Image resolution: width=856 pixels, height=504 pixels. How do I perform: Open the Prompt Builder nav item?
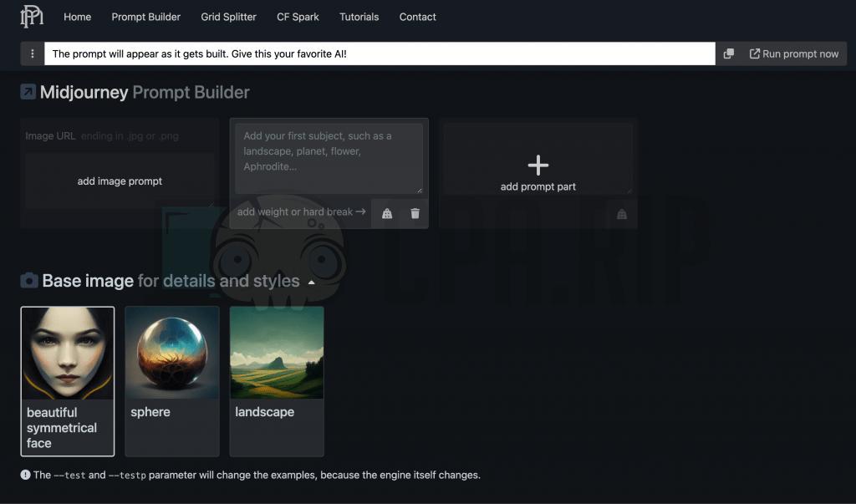146,17
